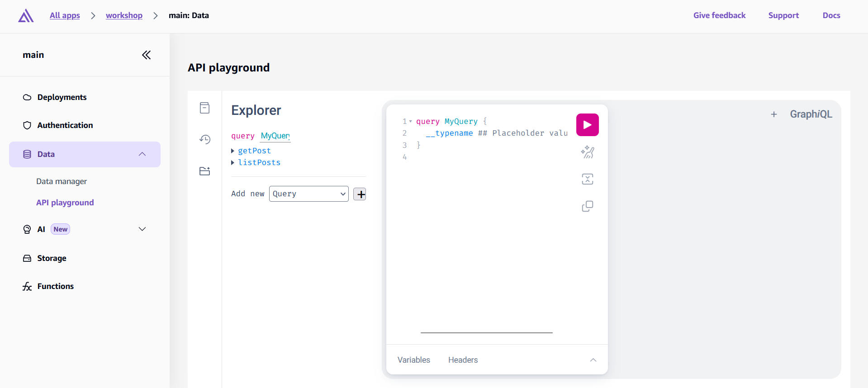Image resolution: width=868 pixels, height=388 pixels.
Task: Switch to the Variables tab
Action: [414, 360]
